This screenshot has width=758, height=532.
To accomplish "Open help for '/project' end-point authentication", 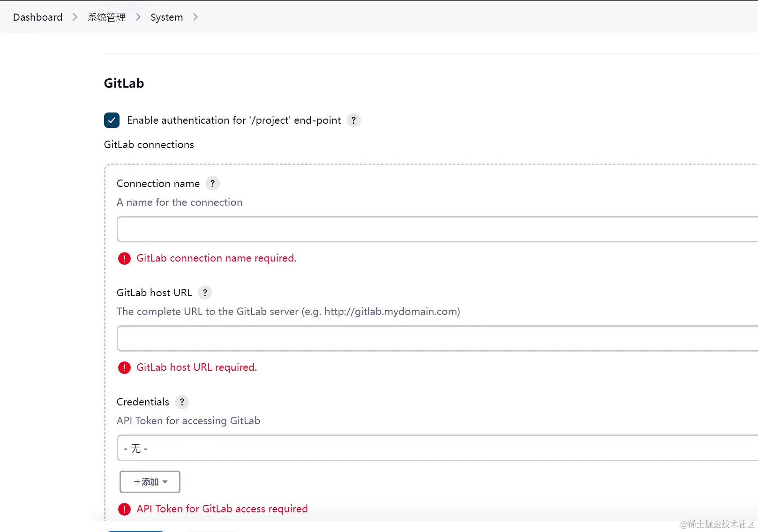I will click(x=354, y=120).
